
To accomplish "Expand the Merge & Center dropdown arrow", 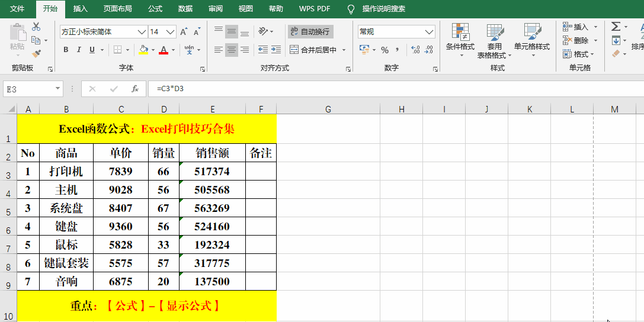I will click(344, 50).
